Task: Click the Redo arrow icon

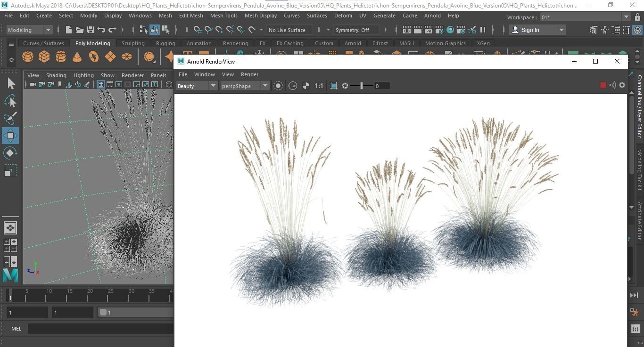Action: click(x=112, y=30)
